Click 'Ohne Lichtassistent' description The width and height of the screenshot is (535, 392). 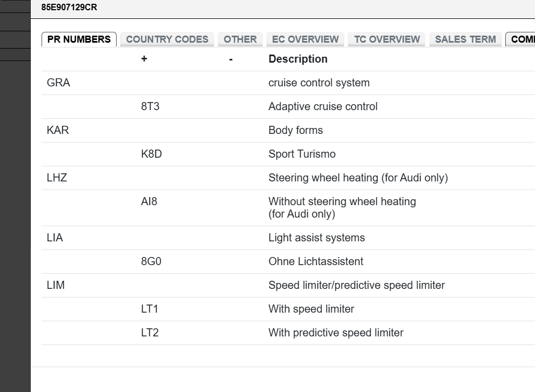pyautogui.click(x=316, y=261)
